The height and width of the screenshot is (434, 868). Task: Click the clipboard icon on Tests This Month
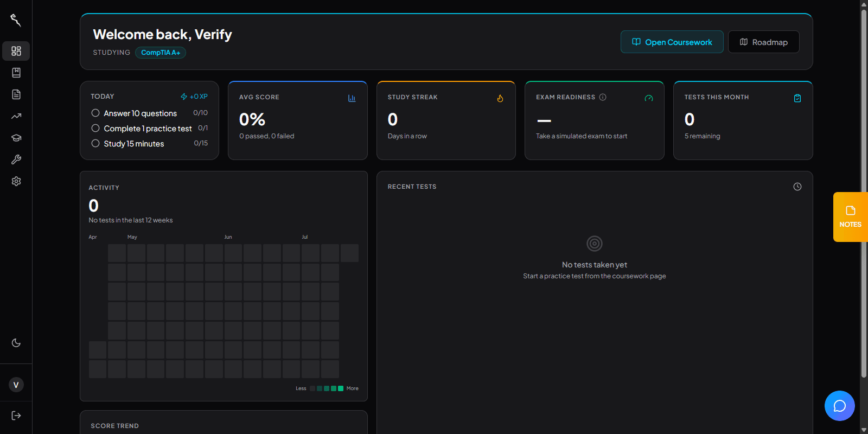[797, 98]
